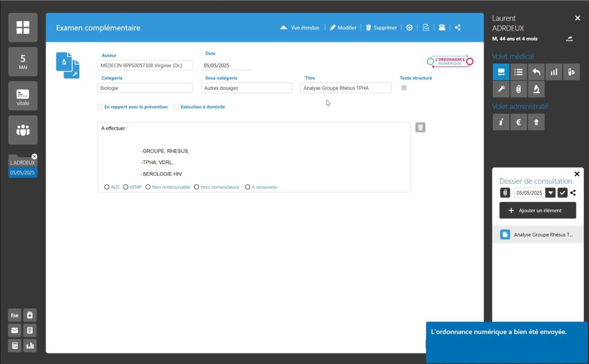Click the 'Modifier' button
This screenshot has width=589, height=364.
coord(343,28)
